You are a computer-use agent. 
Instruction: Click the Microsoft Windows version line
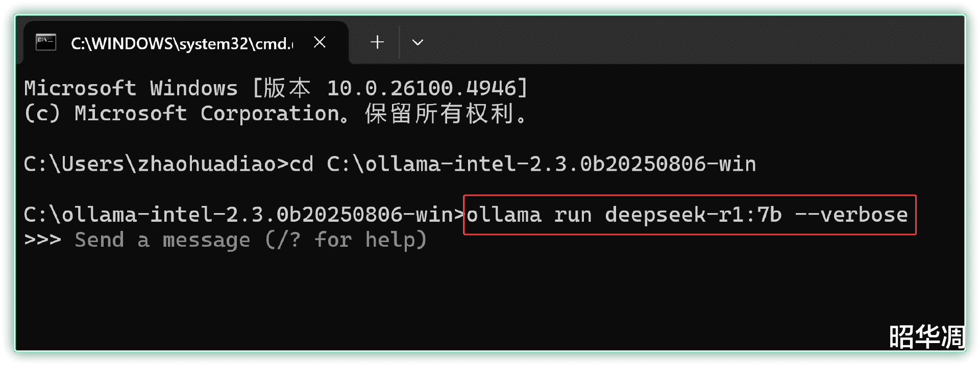(276, 88)
